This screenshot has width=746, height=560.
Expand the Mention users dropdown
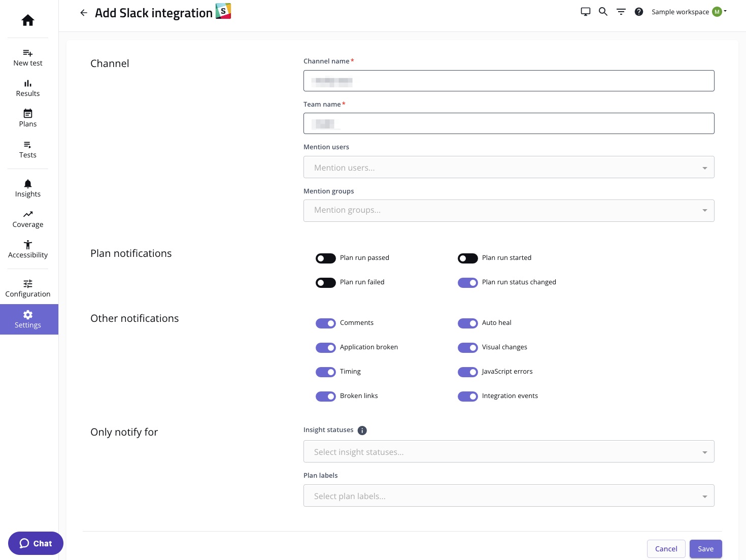click(x=508, y=168)
